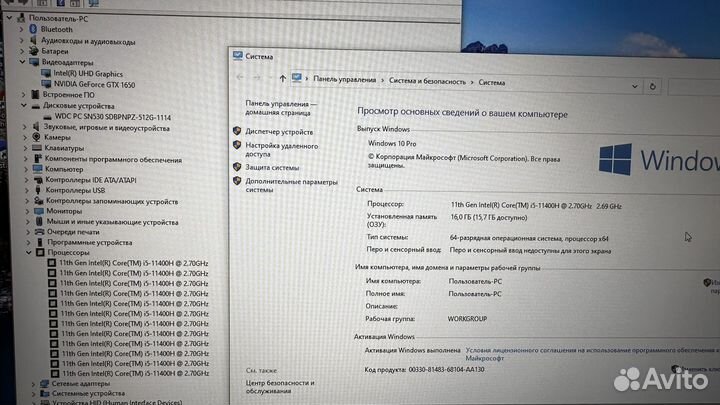Expand the Встроенное ПО category

pos(23,94)
